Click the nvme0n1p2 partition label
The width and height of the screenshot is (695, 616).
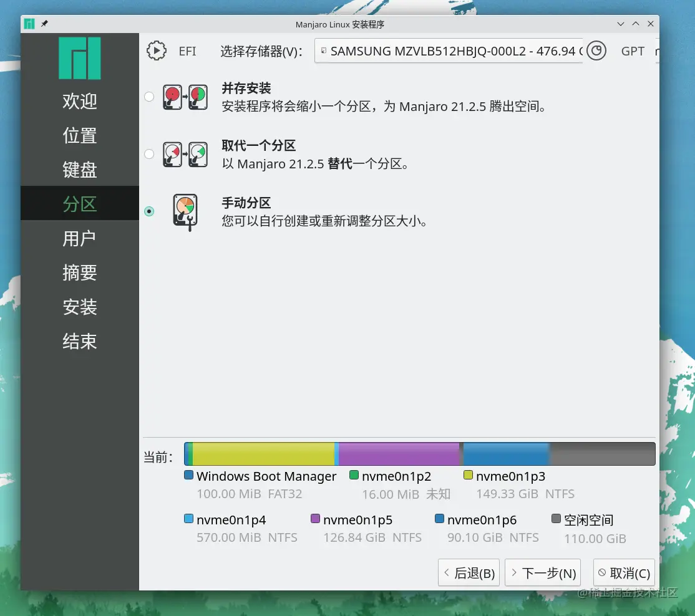pos(396,476)
